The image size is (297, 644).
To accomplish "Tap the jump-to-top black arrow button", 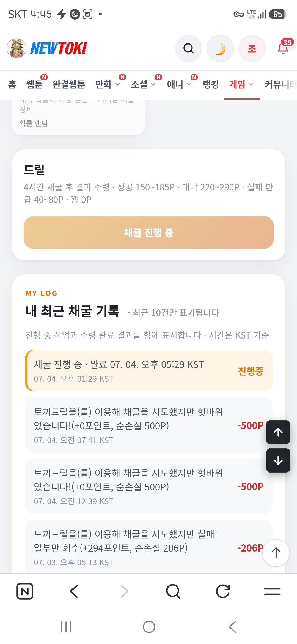I will pyautogui.click(x=278, y=432).
